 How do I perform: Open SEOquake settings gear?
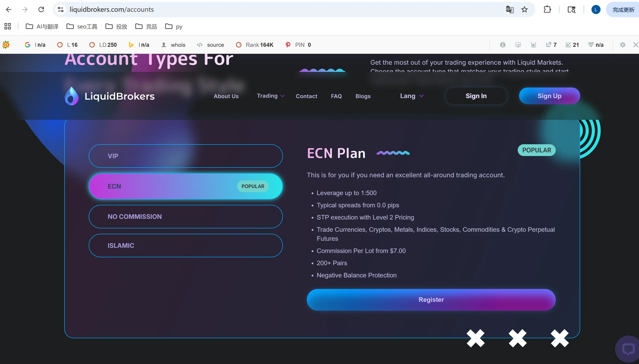tap(623, 45)
